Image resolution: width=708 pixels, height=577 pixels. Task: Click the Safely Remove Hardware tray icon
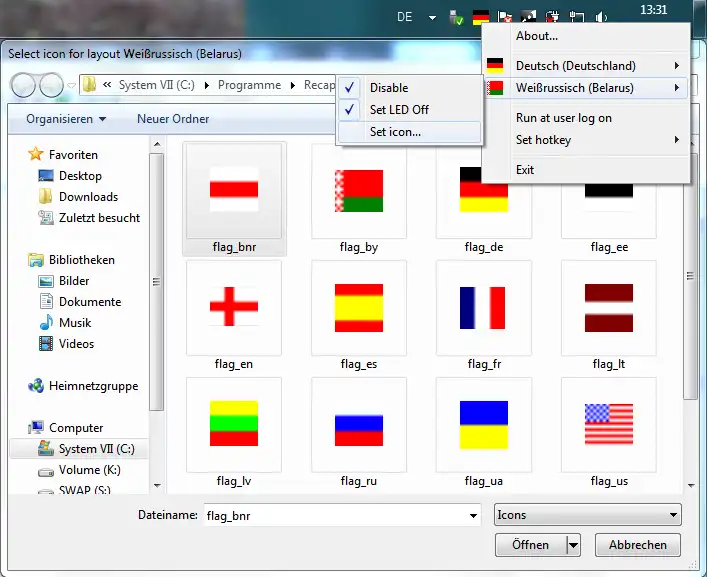(x=456, y=18)
